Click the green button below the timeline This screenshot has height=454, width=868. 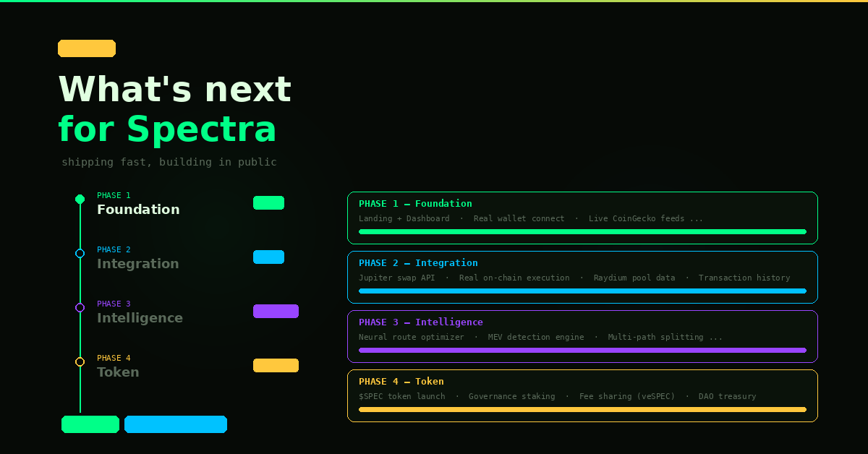click(x=90, y=424)
